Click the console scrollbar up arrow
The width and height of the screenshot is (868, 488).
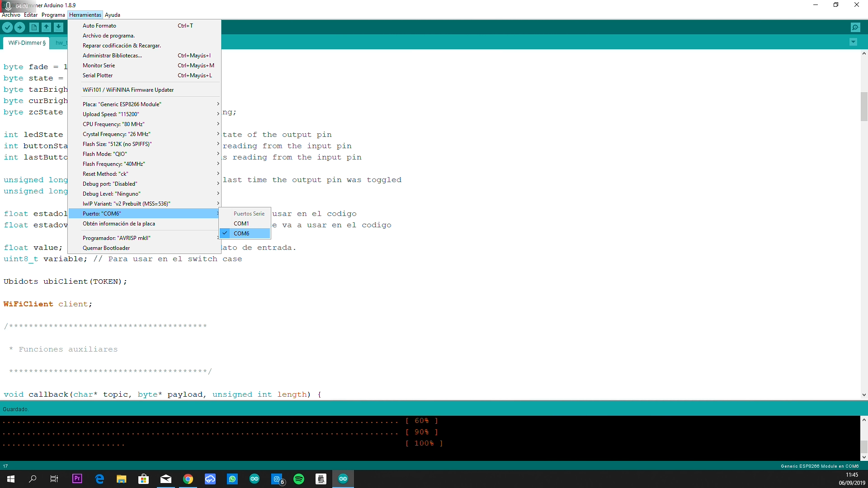[864, 420]
